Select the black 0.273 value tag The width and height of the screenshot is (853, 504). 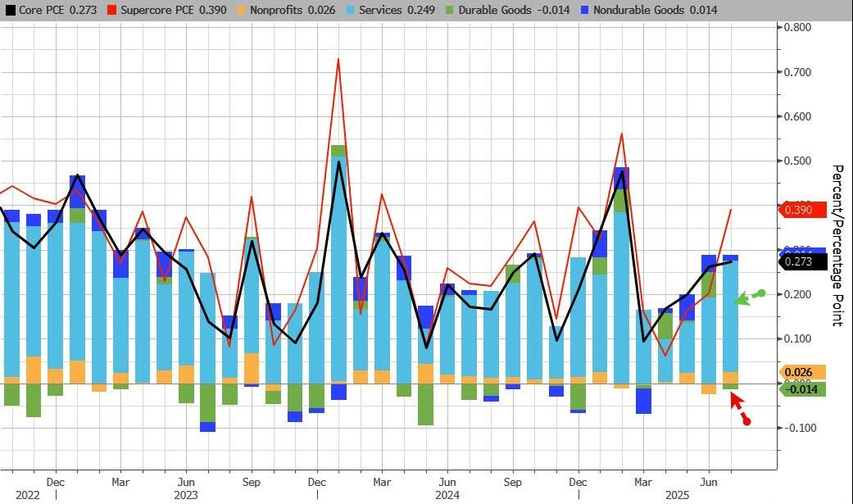point(802,261)
